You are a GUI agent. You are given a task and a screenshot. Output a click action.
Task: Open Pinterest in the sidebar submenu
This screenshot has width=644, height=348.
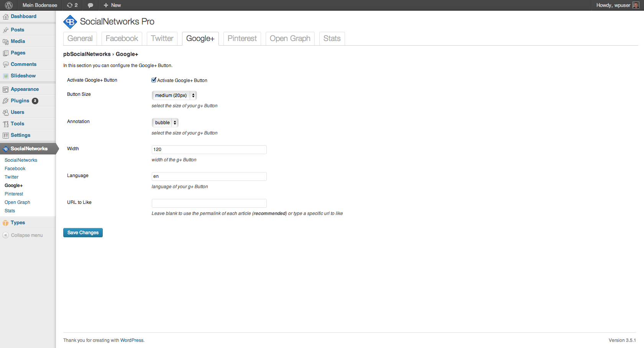pyautogui.click(x=14, y=194)
